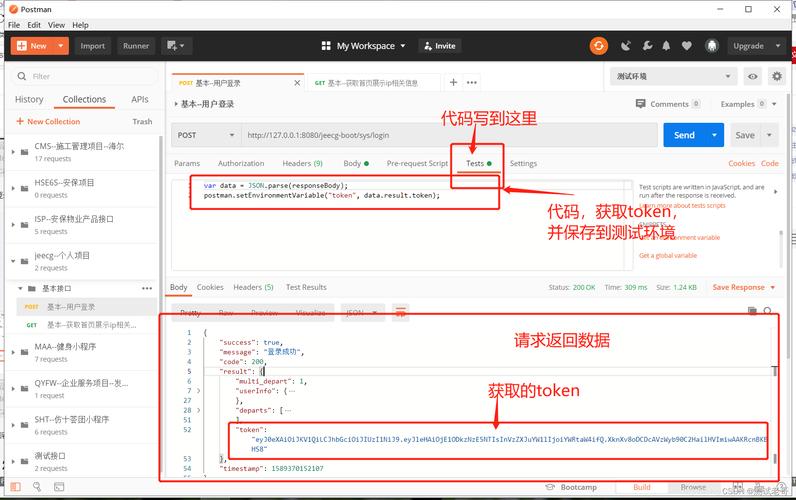Switch to the Pre-request Script tab

coord(417,163)
